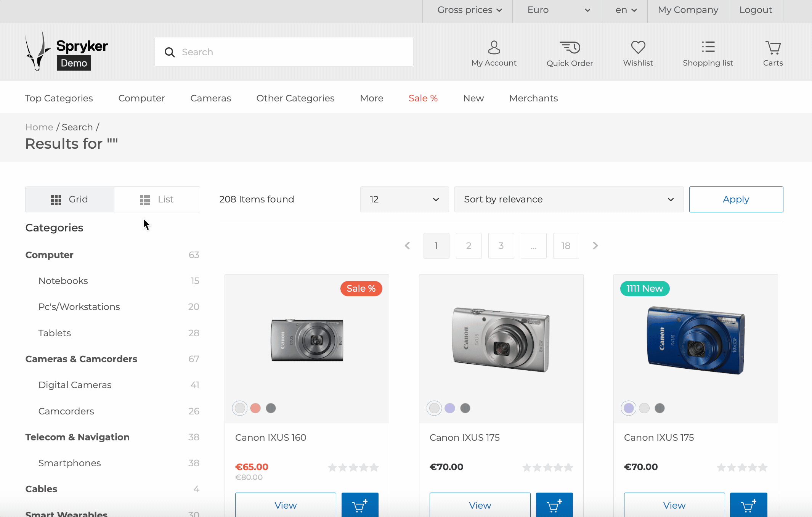Open the Carts icon
Screen dimensions: 812x517
[773, 54]
